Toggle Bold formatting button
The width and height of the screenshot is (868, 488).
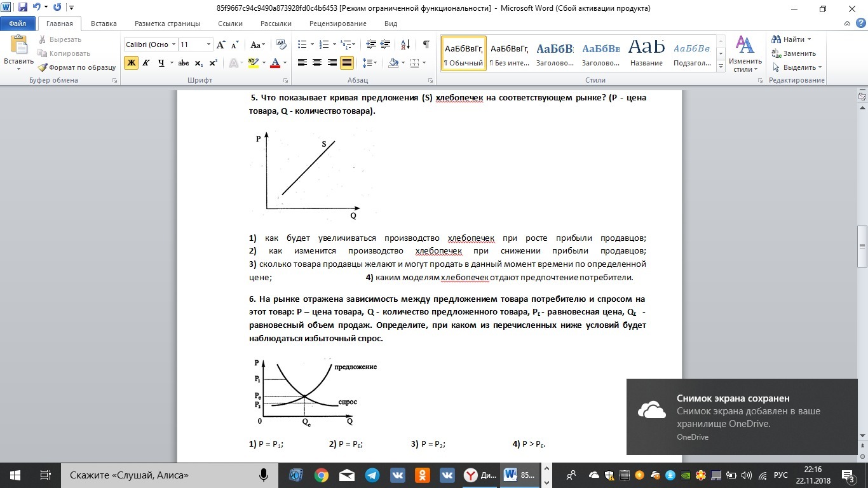[131, 63]
